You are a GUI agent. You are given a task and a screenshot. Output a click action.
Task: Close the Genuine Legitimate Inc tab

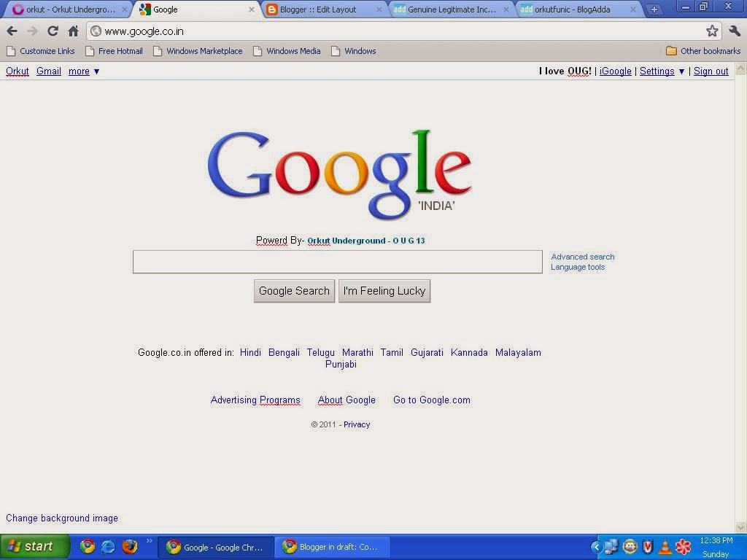[506, 9]
